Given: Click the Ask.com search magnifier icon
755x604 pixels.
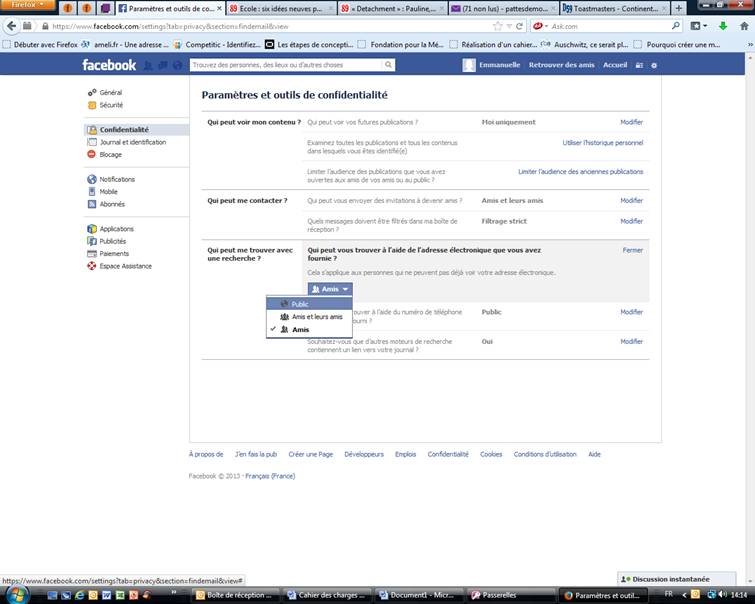Looking at the screenshot, I should pos(676,26).
